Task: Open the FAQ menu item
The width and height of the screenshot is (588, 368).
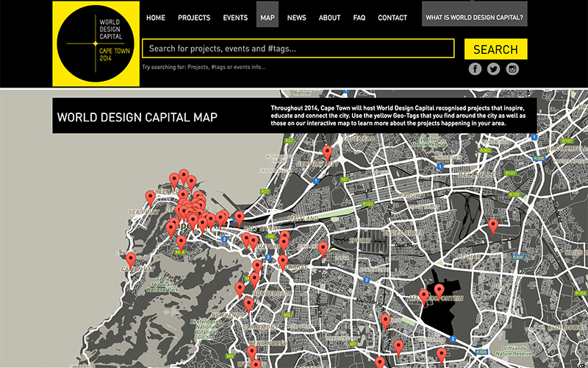Action: pyautogui.click(x=359, y=18)
